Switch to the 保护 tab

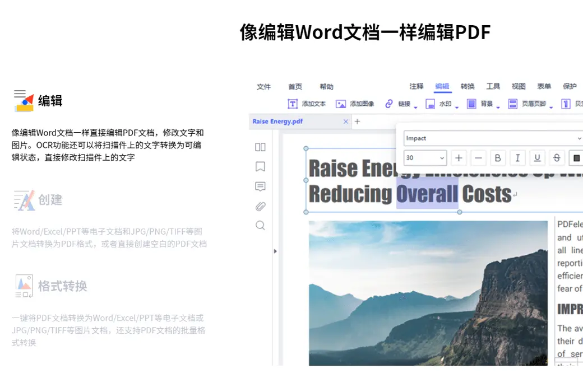570,86
